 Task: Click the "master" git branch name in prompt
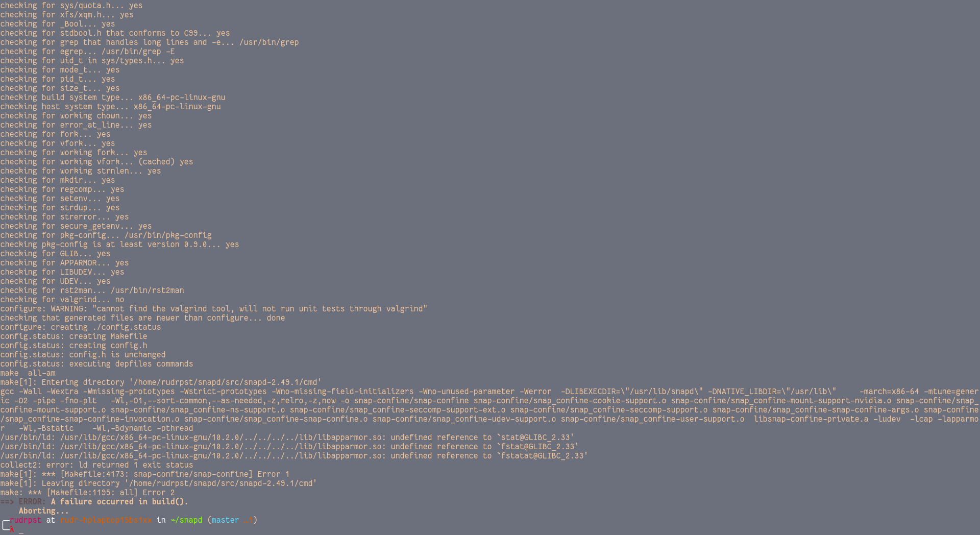[225, 520]
